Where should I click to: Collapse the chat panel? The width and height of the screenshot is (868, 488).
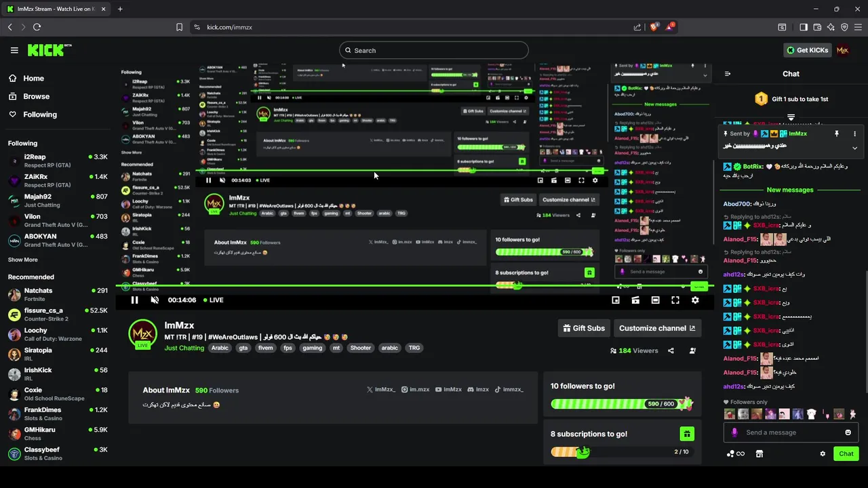728,74
